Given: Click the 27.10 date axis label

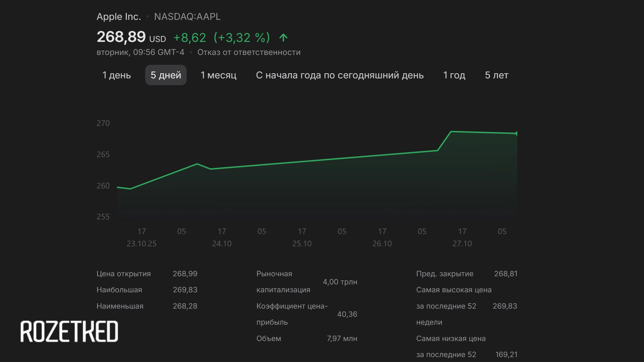Looking at the screenshot, I should click(x=462, y=244).
